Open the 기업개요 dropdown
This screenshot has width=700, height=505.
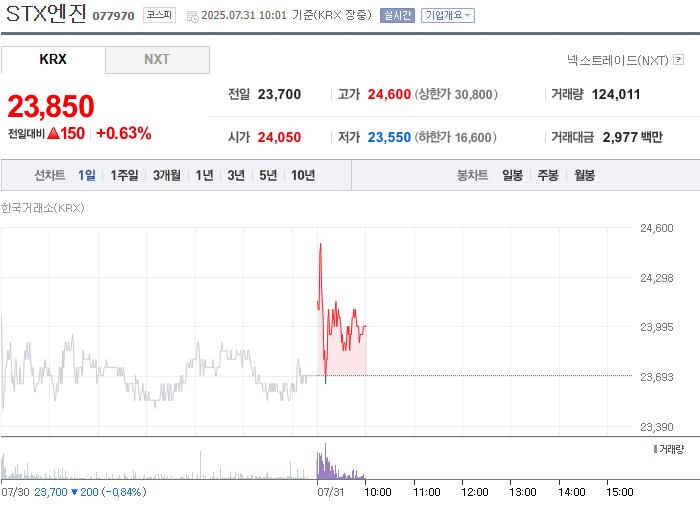point(448,16)
